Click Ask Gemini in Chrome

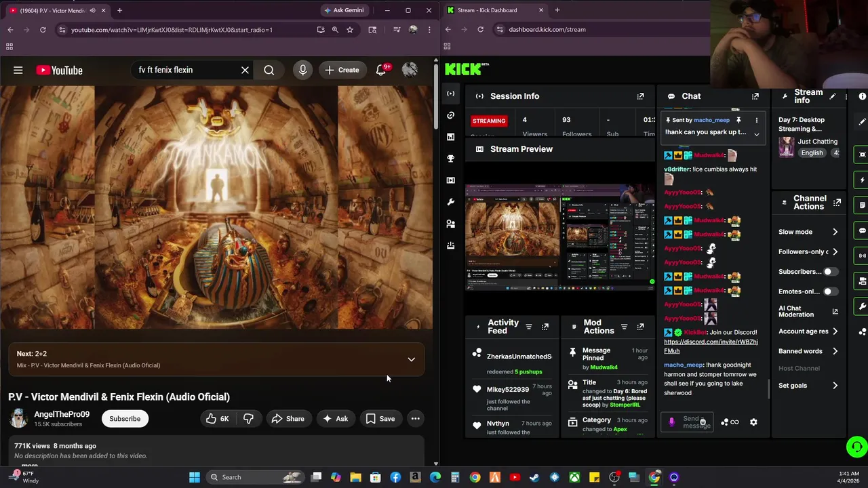[344, 10]
